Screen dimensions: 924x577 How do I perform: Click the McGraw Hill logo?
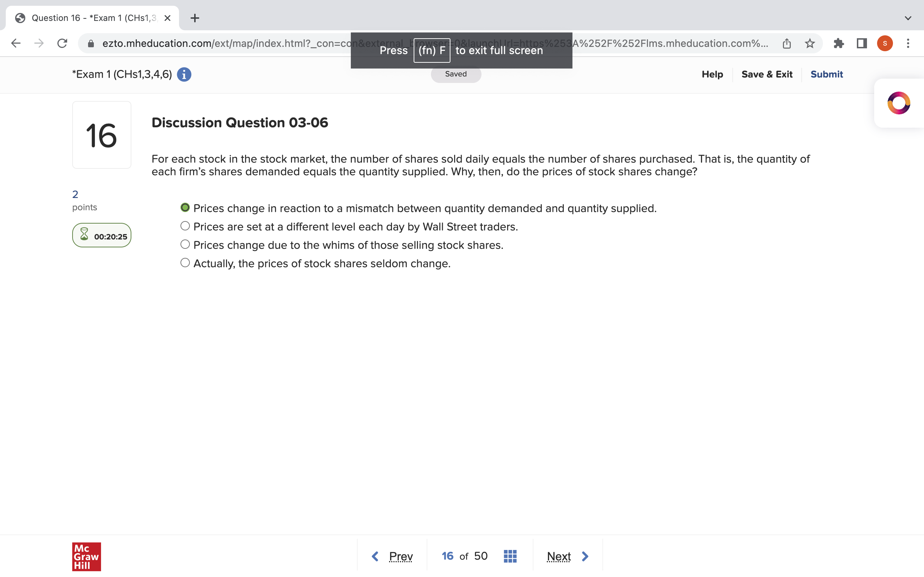(86, 557)
